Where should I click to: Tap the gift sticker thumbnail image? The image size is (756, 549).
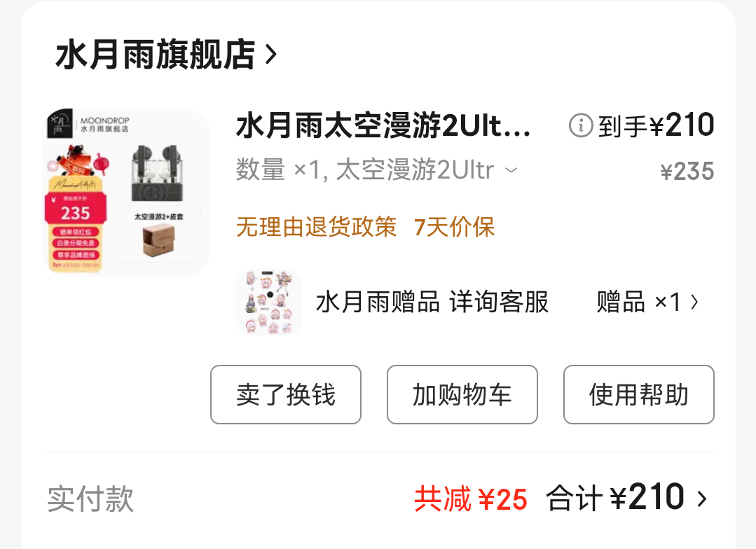click(269, 303)
